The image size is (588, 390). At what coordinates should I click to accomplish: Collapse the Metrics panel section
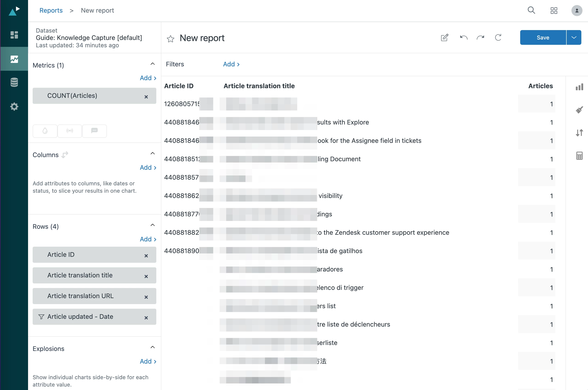click(x=153, y=64)
